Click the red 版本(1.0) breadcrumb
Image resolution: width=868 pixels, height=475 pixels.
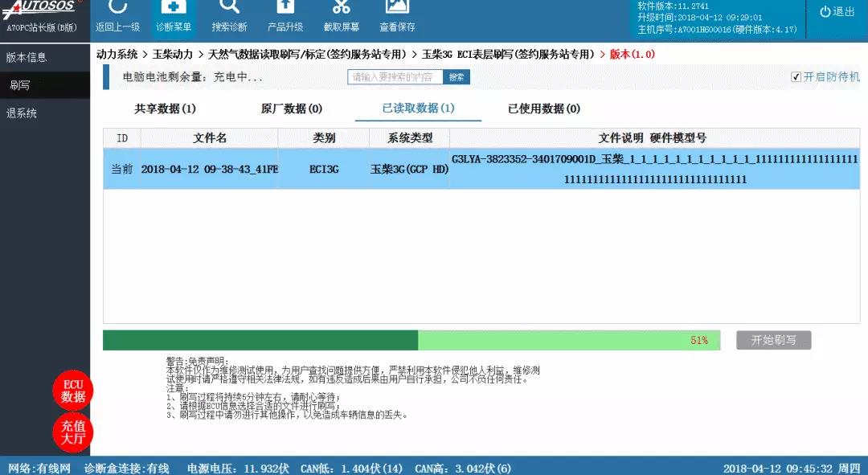coord(633,55)
